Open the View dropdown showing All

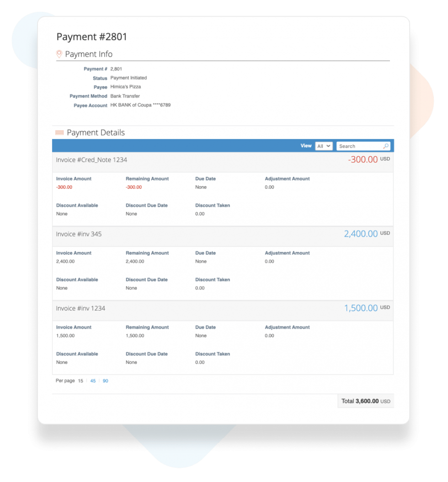324,146
